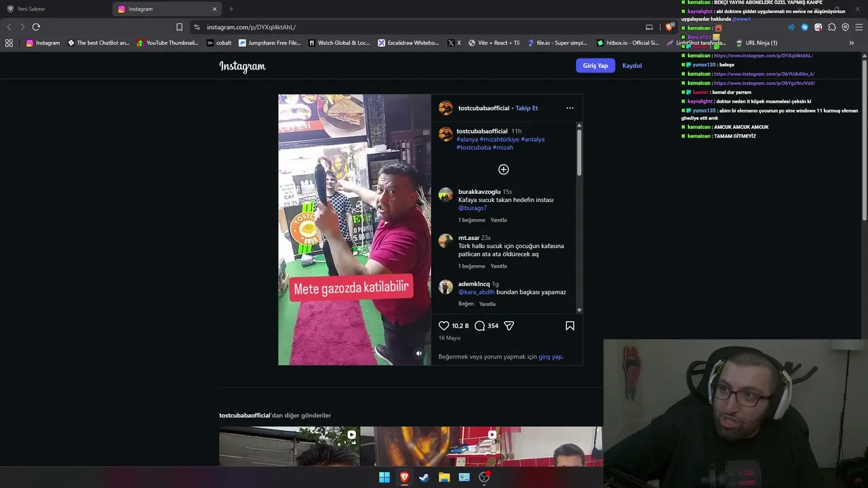Click the giriş yap link under the post
Viewport: 868px width, 488px height.
pyautogui.click(x=550, y=357)
